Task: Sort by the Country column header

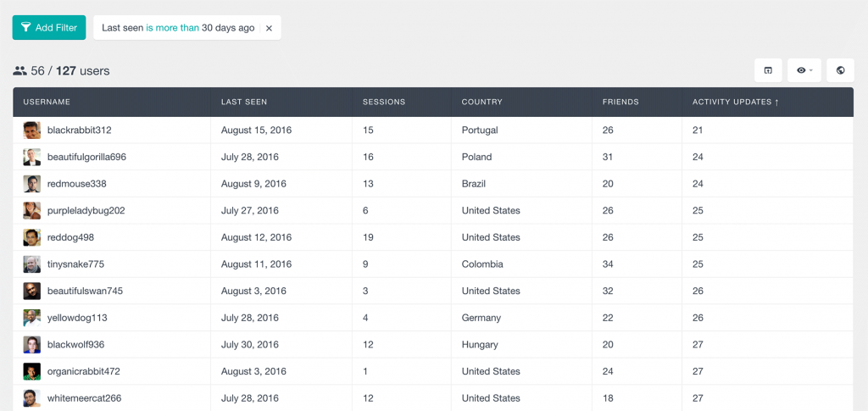Action: click(481, 102)
